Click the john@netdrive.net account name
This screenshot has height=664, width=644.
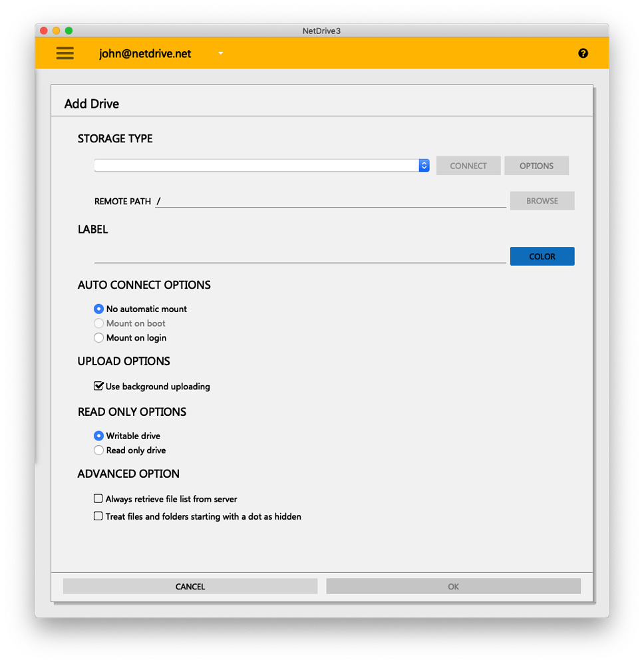tap(145, 54)
